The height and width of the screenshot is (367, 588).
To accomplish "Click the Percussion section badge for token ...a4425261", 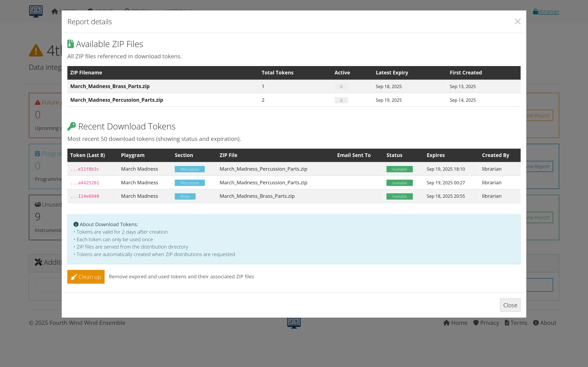I will pos(189,182).
